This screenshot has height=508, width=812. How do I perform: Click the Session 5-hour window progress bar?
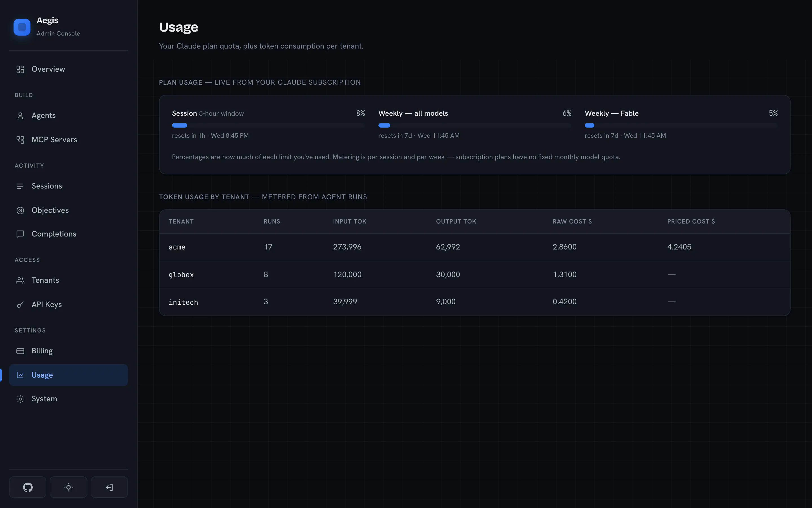pos(268,125)
